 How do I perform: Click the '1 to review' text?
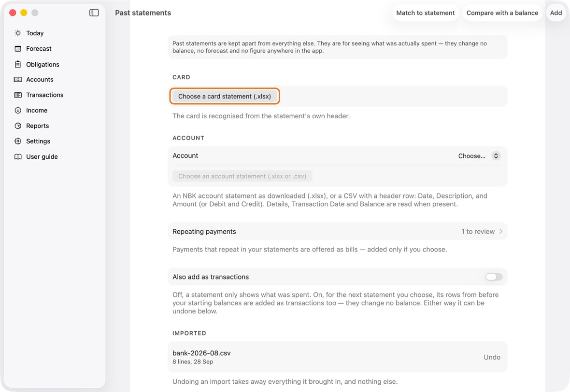click(478, 231)
